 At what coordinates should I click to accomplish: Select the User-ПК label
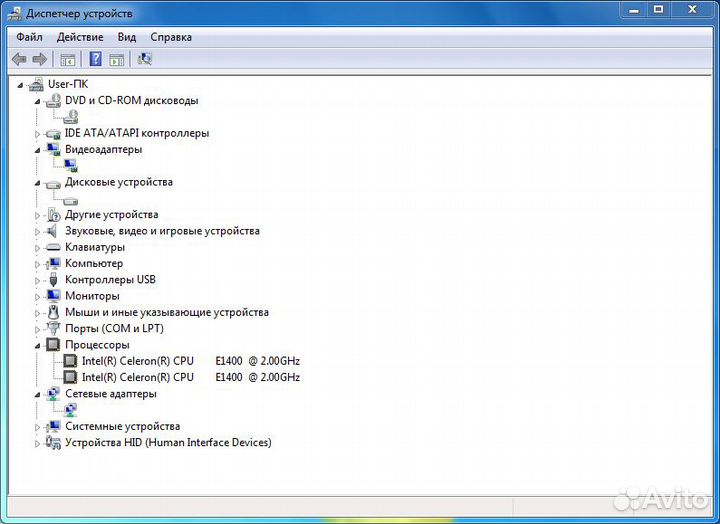point(68,84)
